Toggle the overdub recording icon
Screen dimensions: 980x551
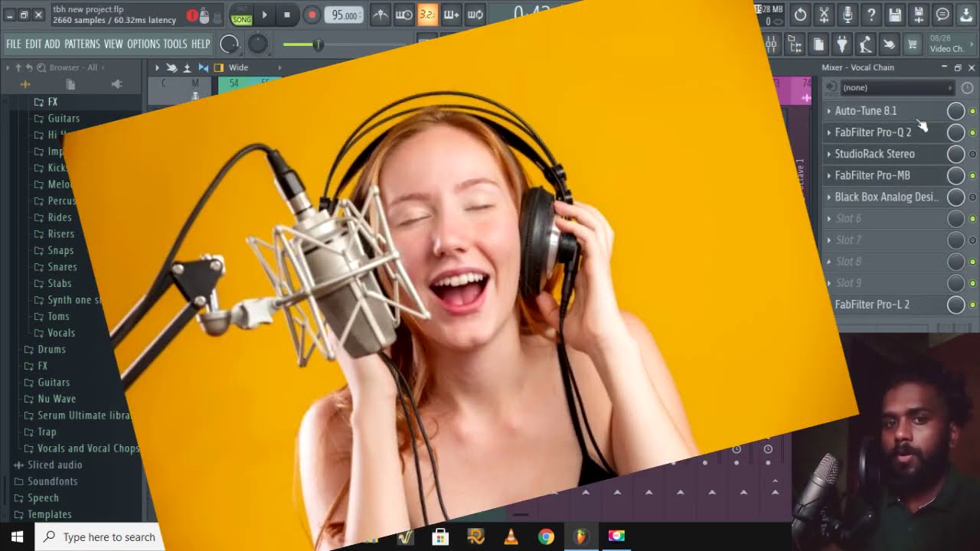click(x=451, y=15)
